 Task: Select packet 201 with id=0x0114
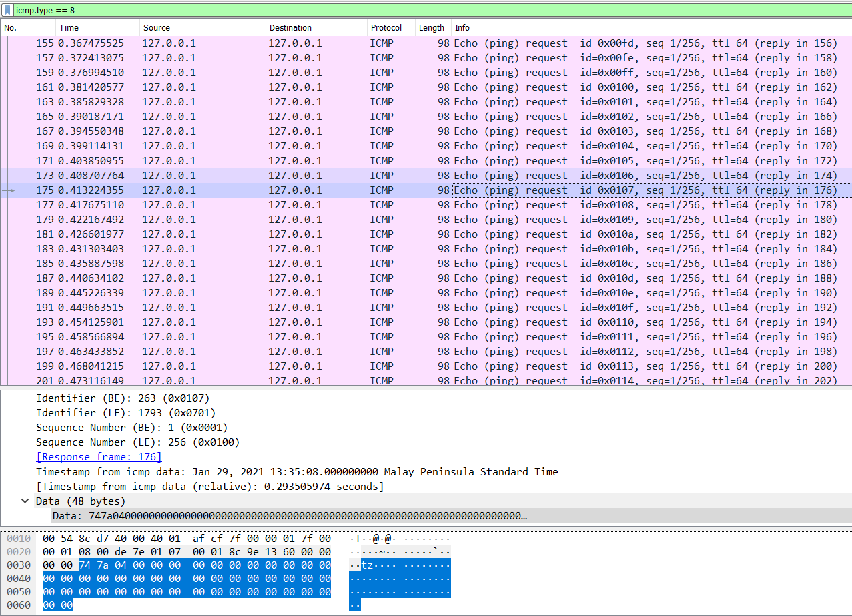[x=426, y=380]
